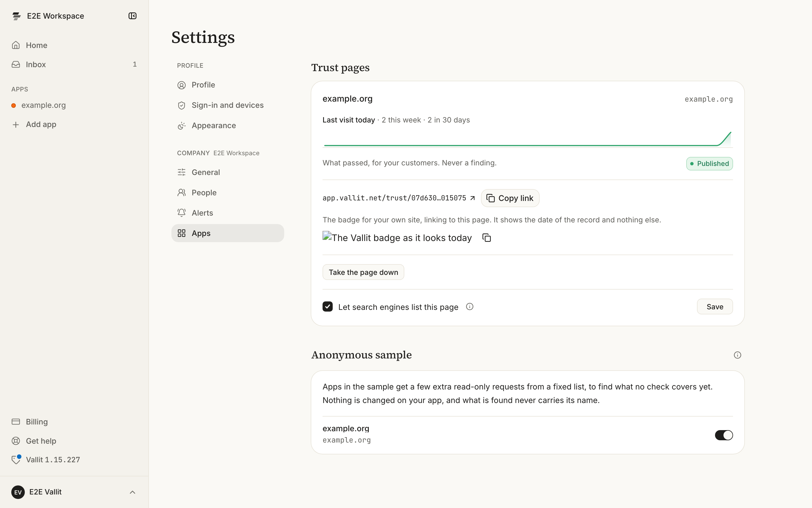Image resolution: width=812 pixels, height=508 pixels.
Task: Click the Vallit logo in the sidebar header
Action: 16,16
